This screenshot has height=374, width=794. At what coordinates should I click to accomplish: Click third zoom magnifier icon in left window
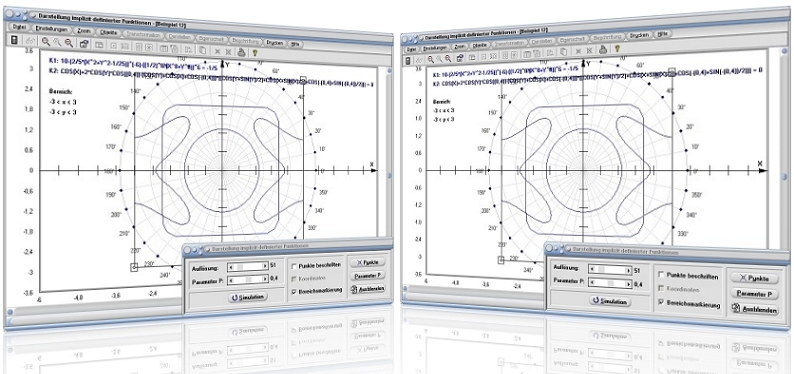pos(69,43)
